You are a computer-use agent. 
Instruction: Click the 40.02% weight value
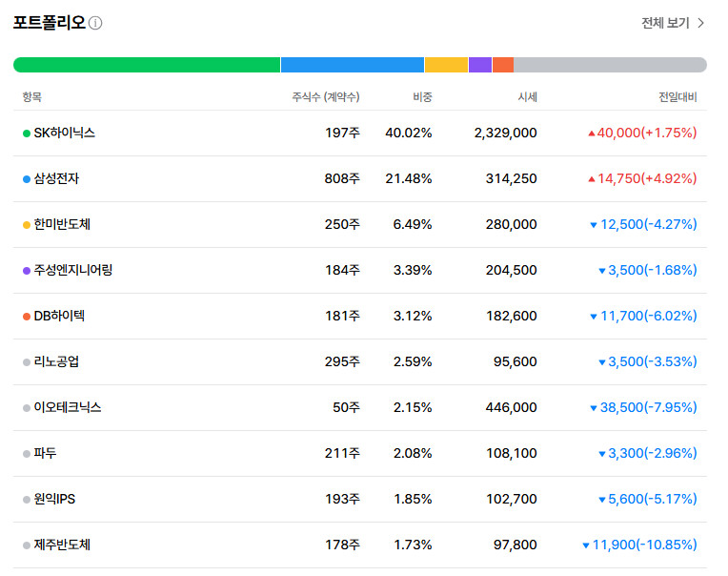coord(409,133)
